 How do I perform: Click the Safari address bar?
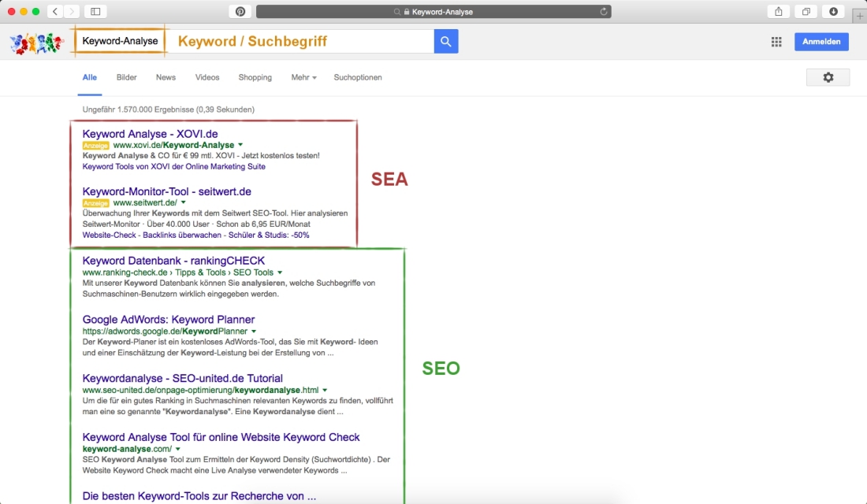pos(433,11)
